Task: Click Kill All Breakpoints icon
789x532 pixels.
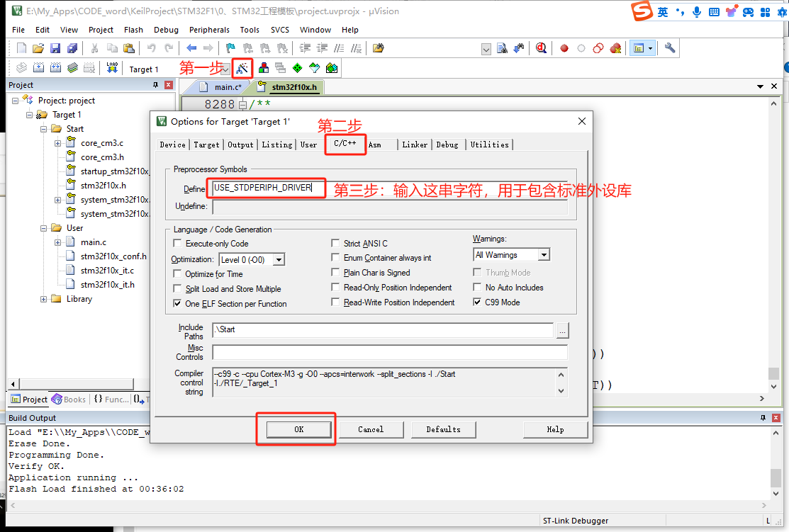Action: 615,48
